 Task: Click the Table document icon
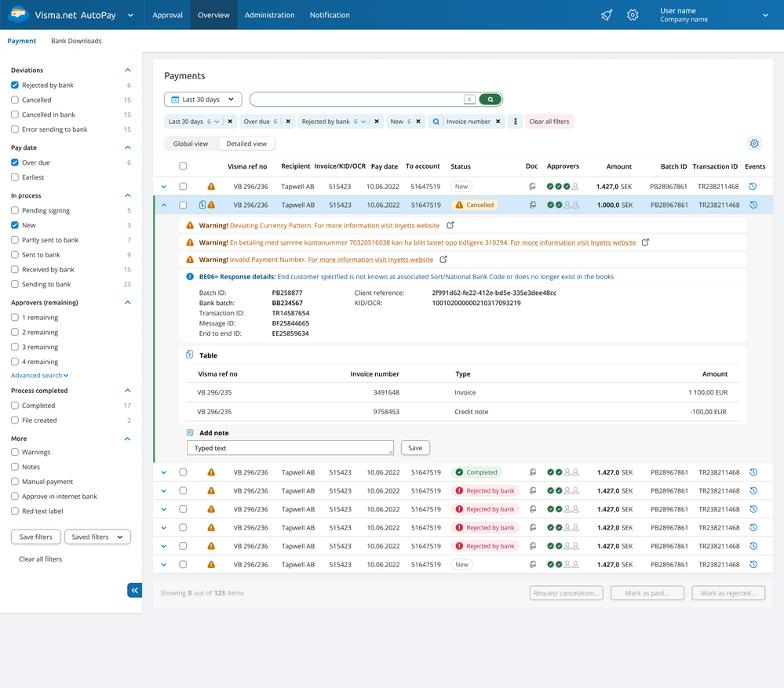tap(189, 355)
